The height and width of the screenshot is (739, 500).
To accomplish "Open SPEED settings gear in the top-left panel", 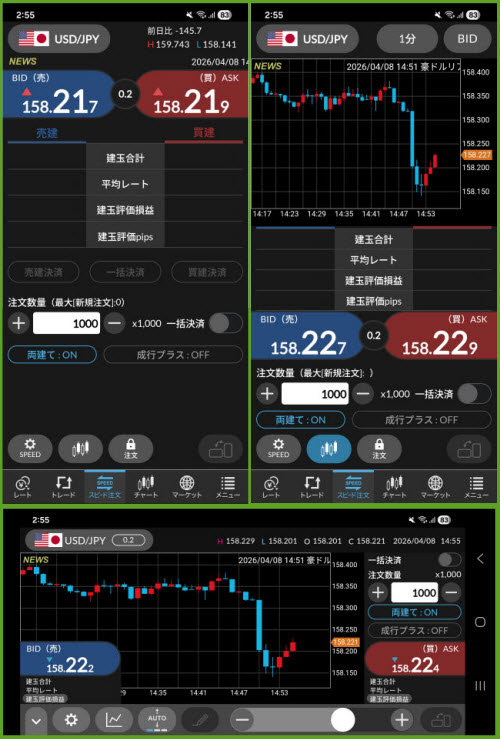I will pyautogui.click(x=30, y=448).
